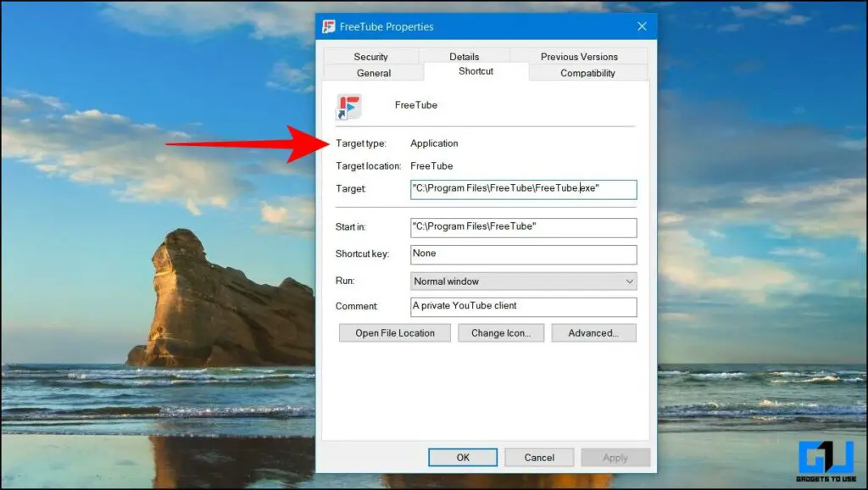The image size is (868, 490).
Task: Switch to the Security tab
Action: point(371,57)
